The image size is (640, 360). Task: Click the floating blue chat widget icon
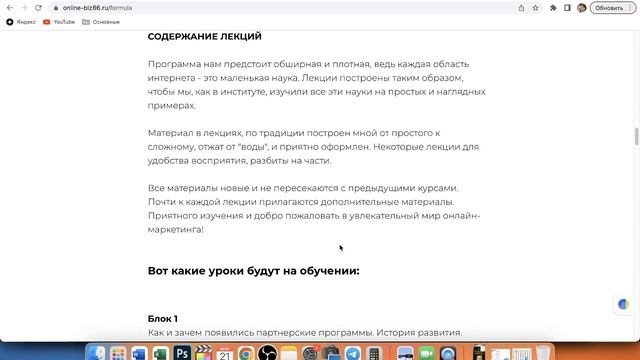(623, 304)
